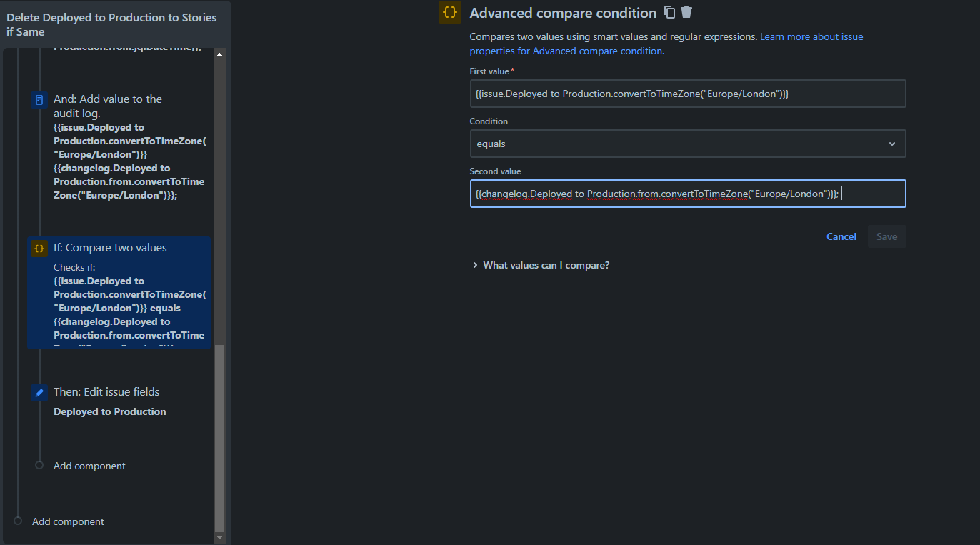Click the Deployed to Production field label
The height and width of the screenshot is (545, 980).
coord(110,411)
